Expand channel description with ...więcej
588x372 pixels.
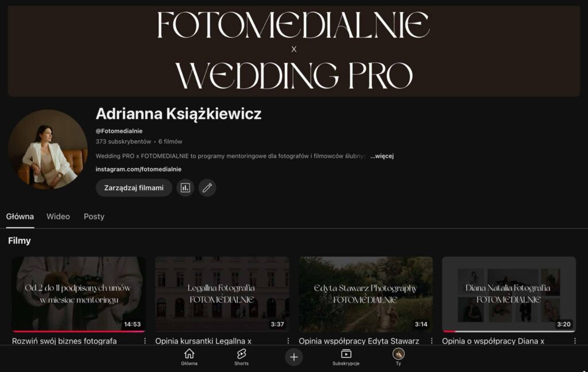(382, 156)
